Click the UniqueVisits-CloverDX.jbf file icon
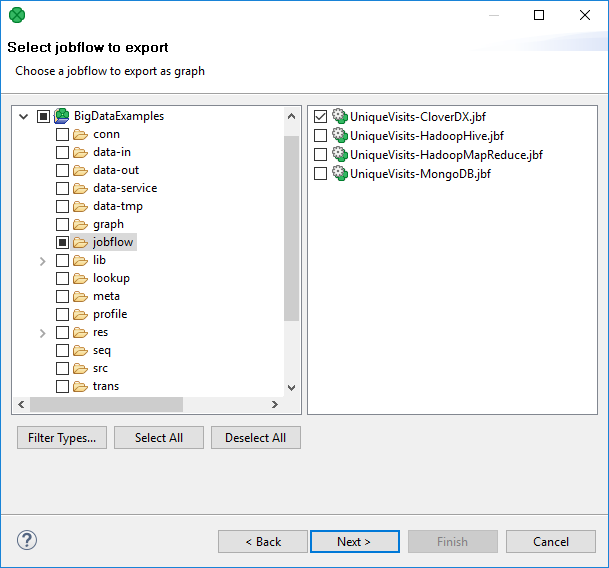 (339, 116)
